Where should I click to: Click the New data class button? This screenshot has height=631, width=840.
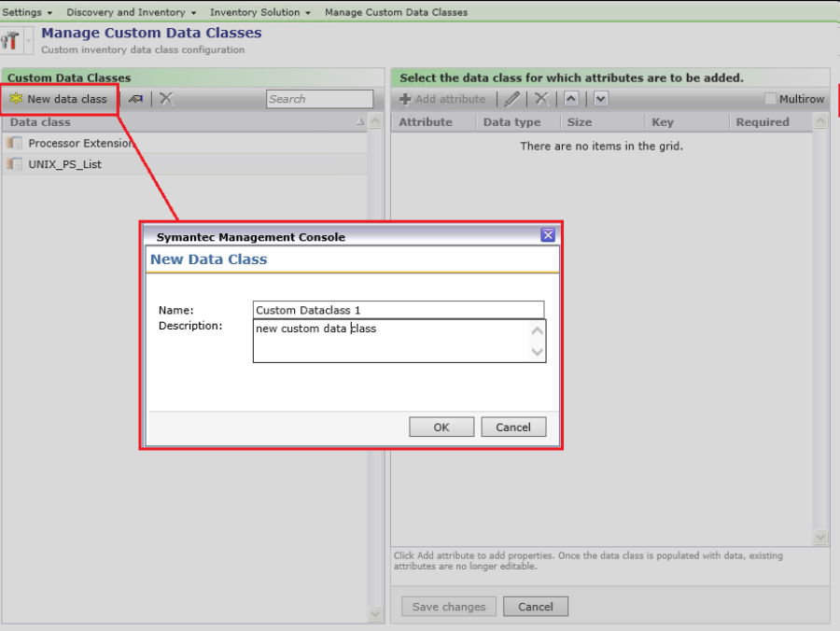[x=59, y=99]
